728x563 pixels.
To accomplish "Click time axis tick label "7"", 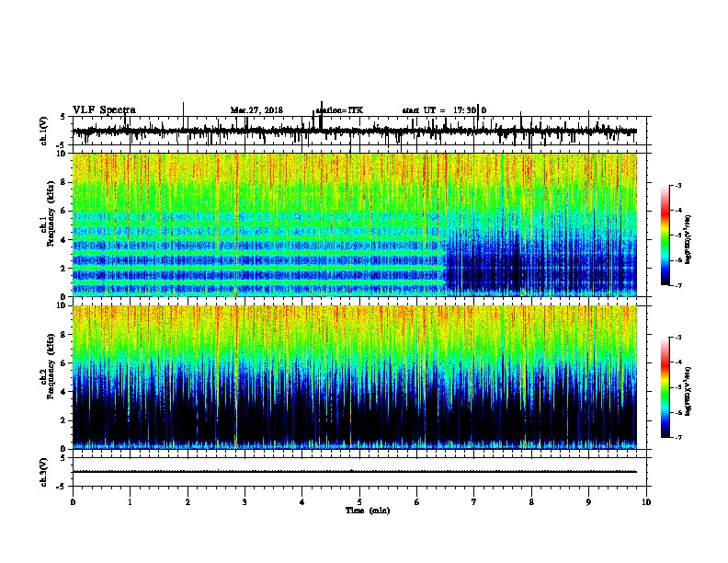I will point(474,502).
